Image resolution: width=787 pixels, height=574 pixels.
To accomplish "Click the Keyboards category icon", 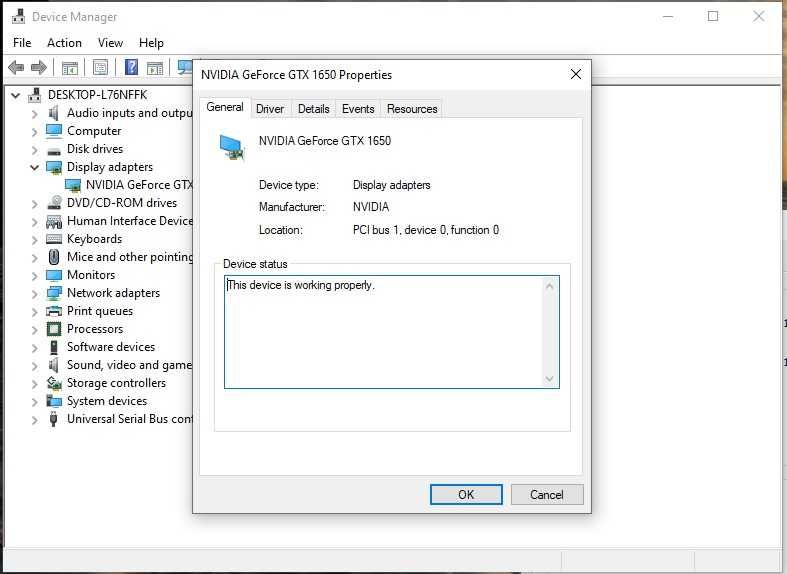I will [x=54, y=239].
